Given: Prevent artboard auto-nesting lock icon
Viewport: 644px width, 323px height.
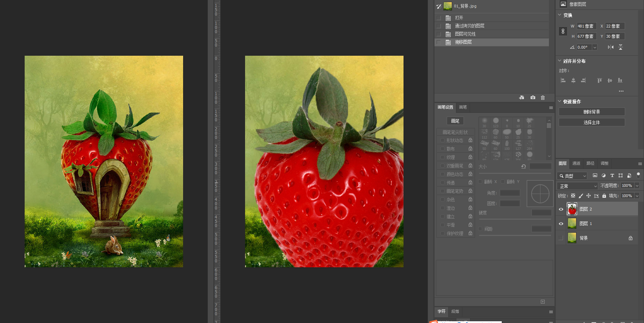Looking at the screenshot, I should [x=596, y=196].
